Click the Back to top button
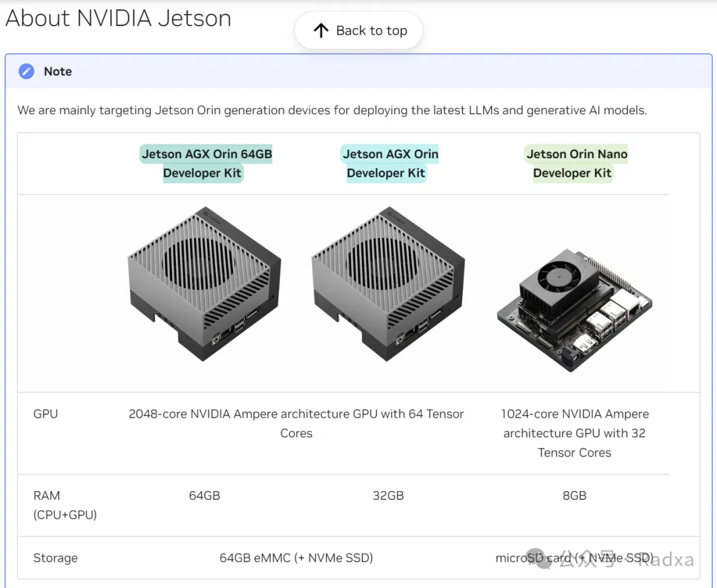The width and height of the screenshot is (717, 588). click(x=359, y=31)
